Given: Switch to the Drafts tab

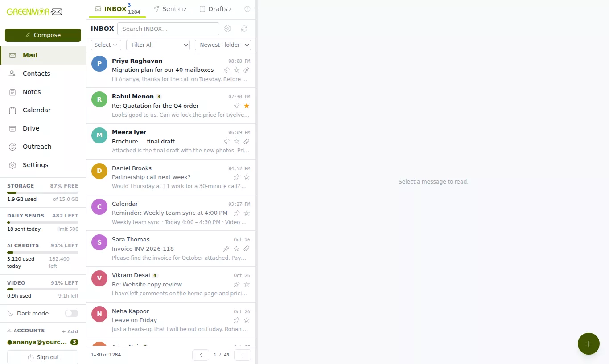Looking at the screenshot, I should (x=215, y=9).
